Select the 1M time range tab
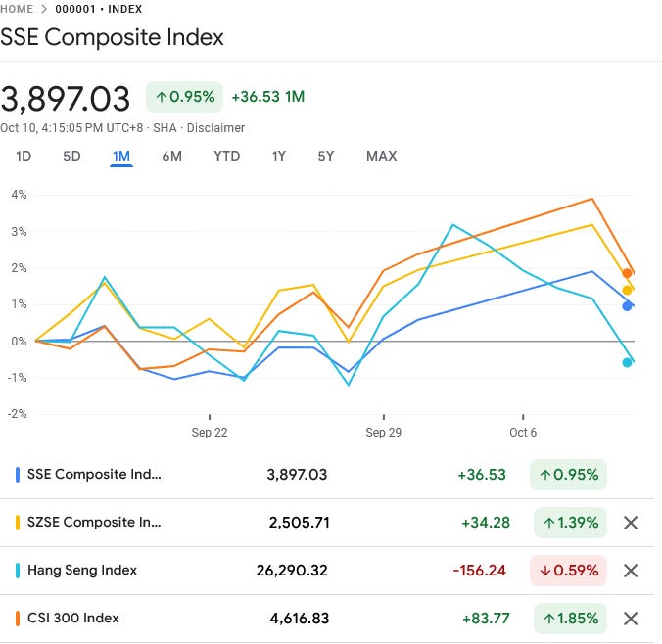This screenshot has width=662, height=644. (121, 157)
